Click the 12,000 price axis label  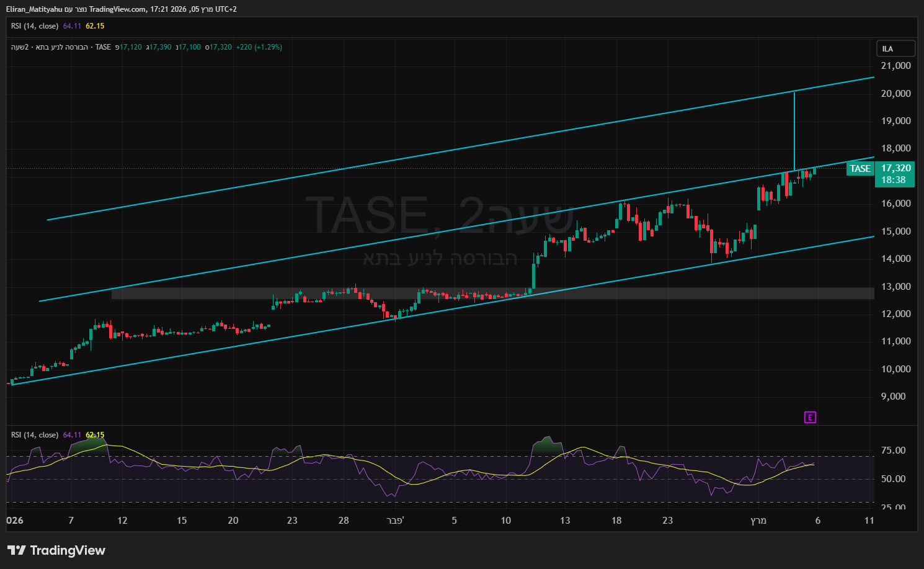click(896, 314)
